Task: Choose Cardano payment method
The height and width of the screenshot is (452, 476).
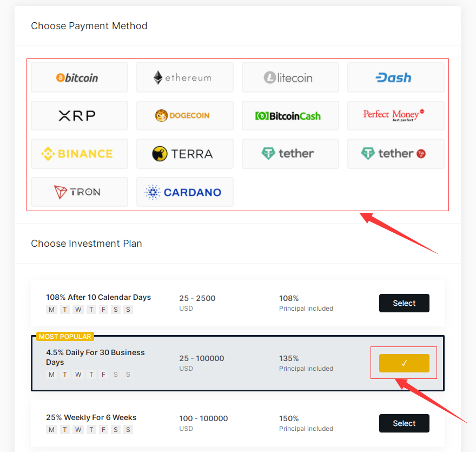Action: click(185, 192)
